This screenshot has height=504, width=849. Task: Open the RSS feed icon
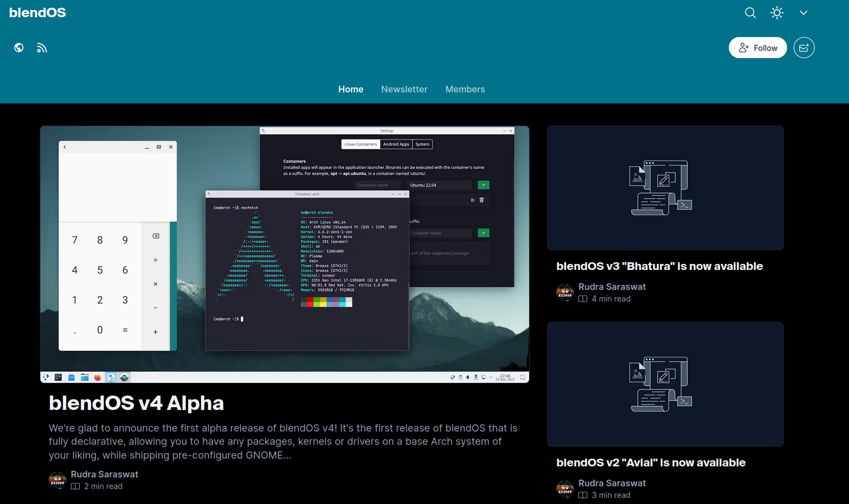42,48
